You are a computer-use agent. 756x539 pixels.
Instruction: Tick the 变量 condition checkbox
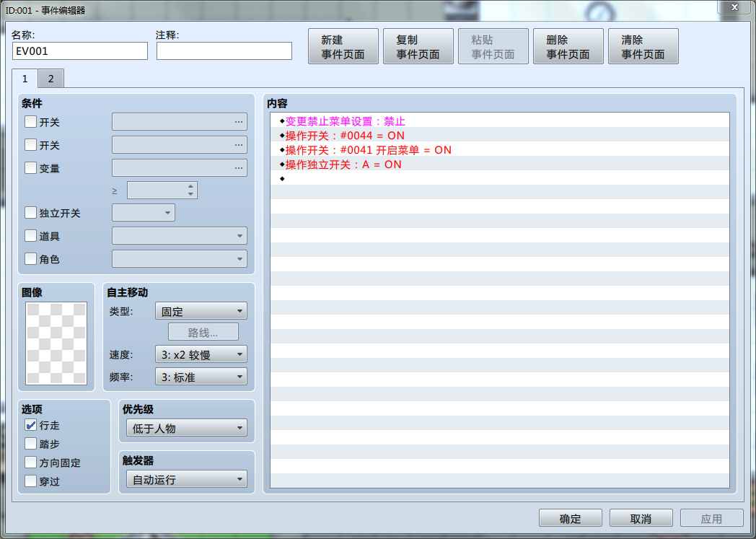30,168
